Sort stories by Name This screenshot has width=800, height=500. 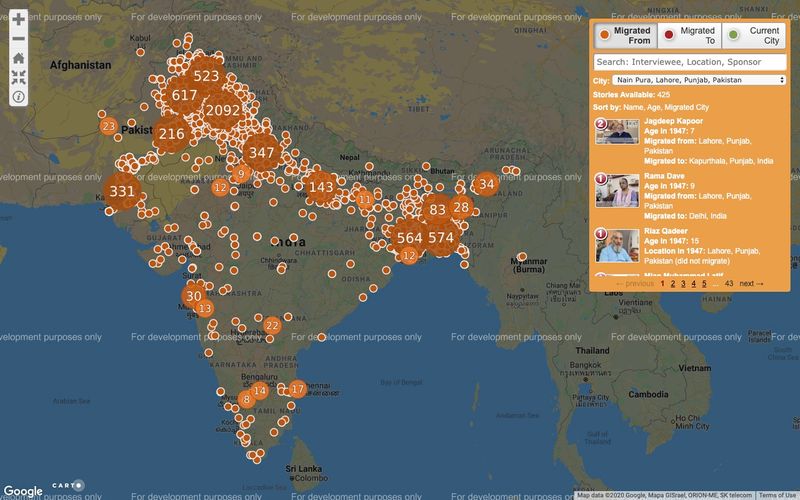coord(633,107)
